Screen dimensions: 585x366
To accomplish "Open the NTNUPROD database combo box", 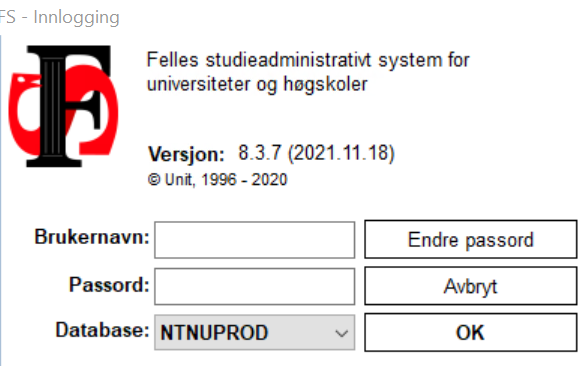I will [x=254, y=332].
